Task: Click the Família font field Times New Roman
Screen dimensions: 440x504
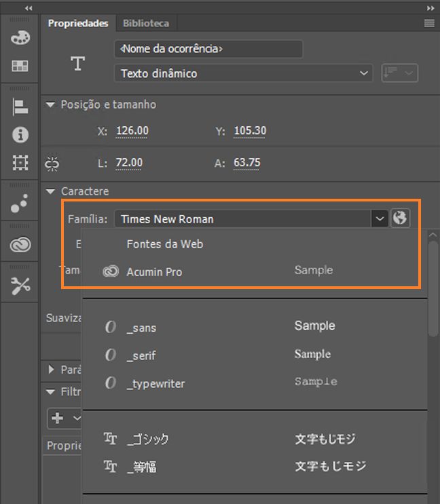Action: coord(242,219)
